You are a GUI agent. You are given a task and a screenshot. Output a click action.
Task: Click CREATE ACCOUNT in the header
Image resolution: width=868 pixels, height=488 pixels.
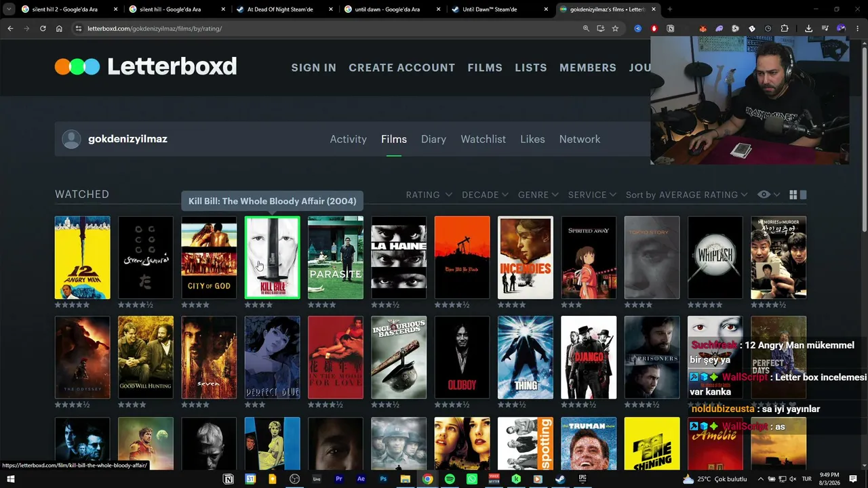tap(402, 68)
